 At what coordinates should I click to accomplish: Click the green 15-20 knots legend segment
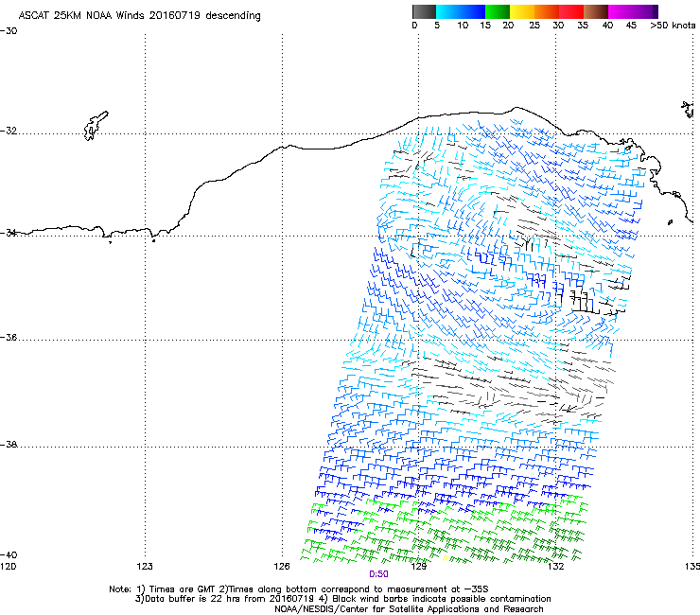click(x=498, y=11)
